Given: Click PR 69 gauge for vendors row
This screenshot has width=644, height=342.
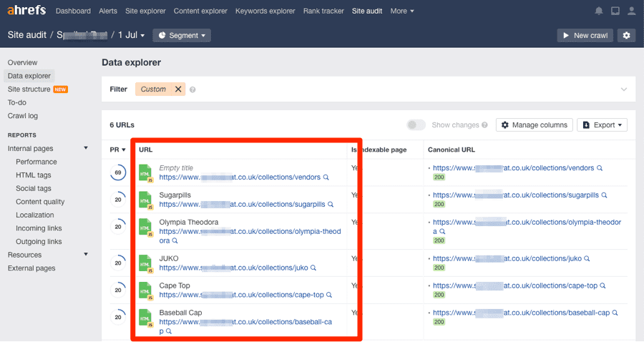Looking at the screenshot, I should [x=118, y=172].
